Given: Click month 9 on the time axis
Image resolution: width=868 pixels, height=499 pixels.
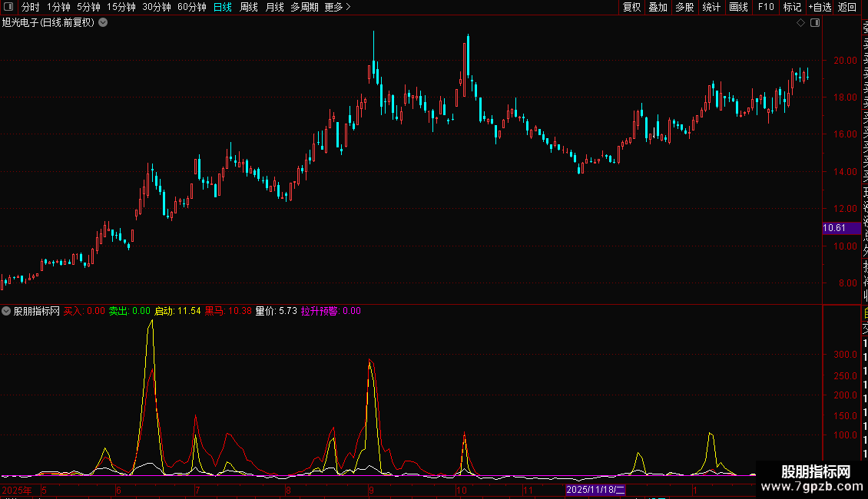Looking at the screenshot, I should (372, 490).
